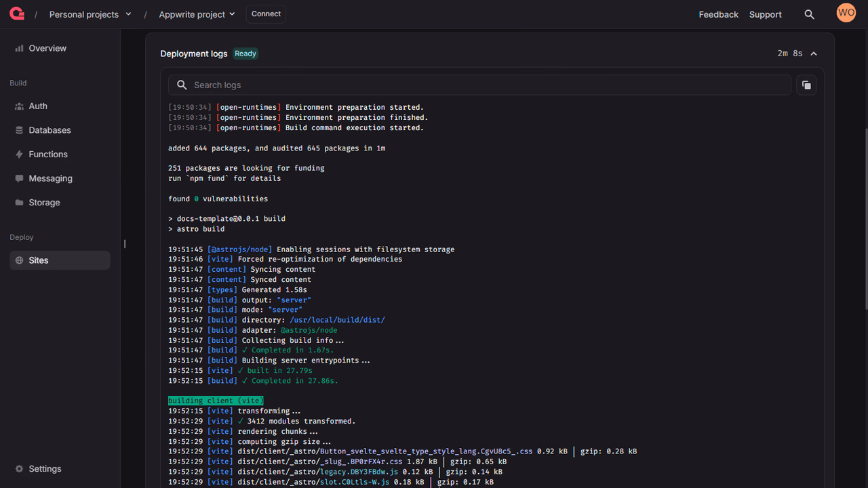868x488 pixels.
Task: Click the Functions lightning icon
Action: [x=19, y=155]
